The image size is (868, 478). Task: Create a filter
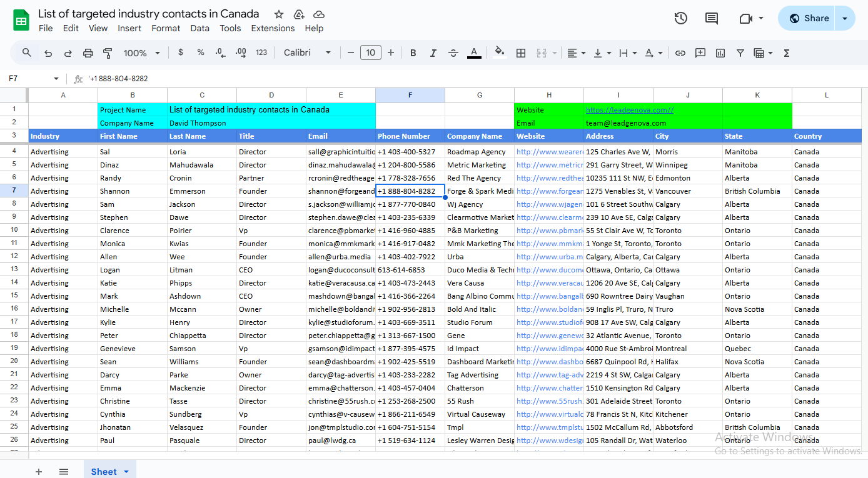(x=740, y=53)
